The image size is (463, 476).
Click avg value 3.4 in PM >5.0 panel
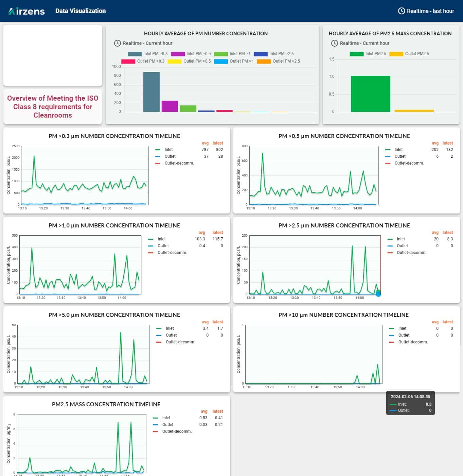(206, 328)
